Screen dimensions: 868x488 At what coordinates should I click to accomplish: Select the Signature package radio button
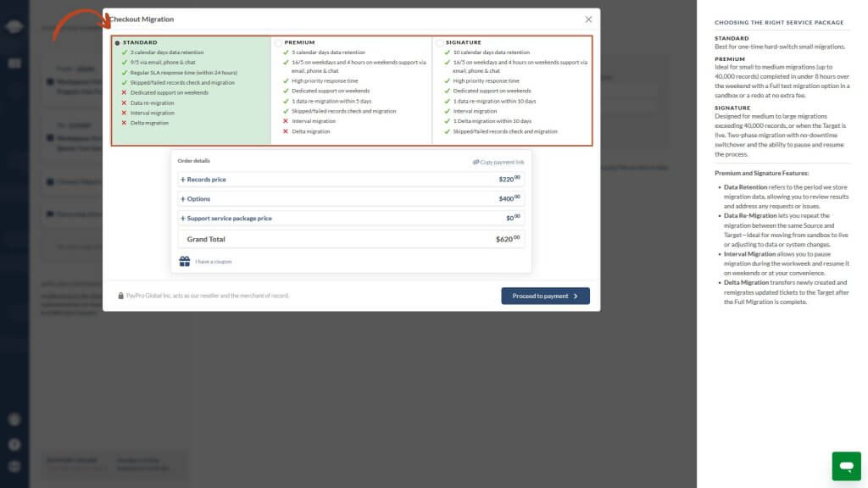438,42
